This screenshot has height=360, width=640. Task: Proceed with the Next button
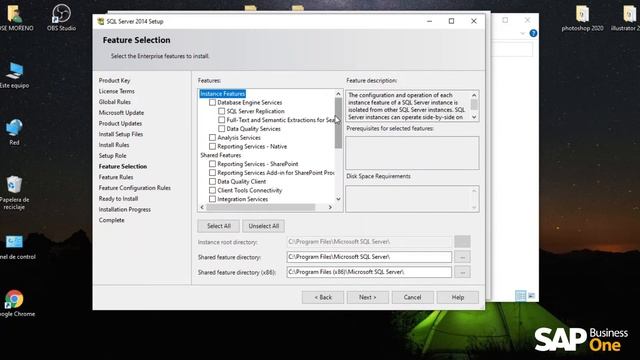[x=367, y=297]
